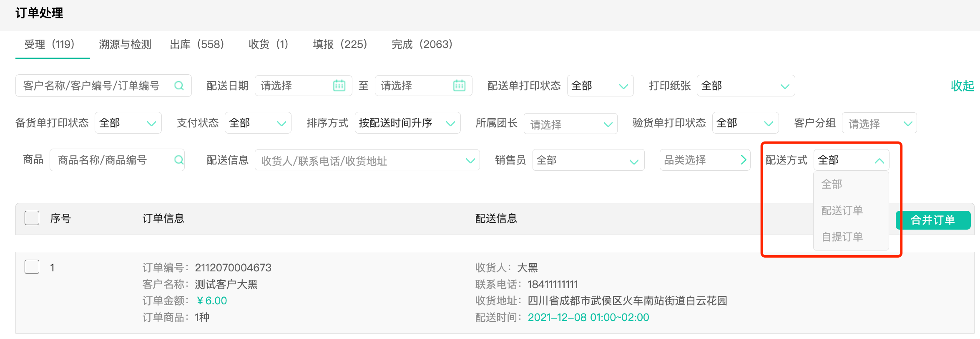
Task: Tick the checkbox for order row 1
Action: click(x=32, y=267)
